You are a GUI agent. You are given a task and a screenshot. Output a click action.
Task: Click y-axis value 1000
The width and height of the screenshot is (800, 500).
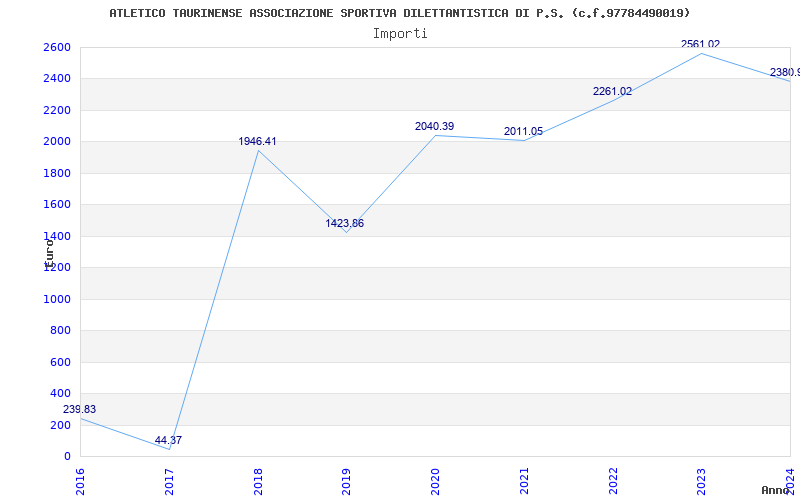58,299
